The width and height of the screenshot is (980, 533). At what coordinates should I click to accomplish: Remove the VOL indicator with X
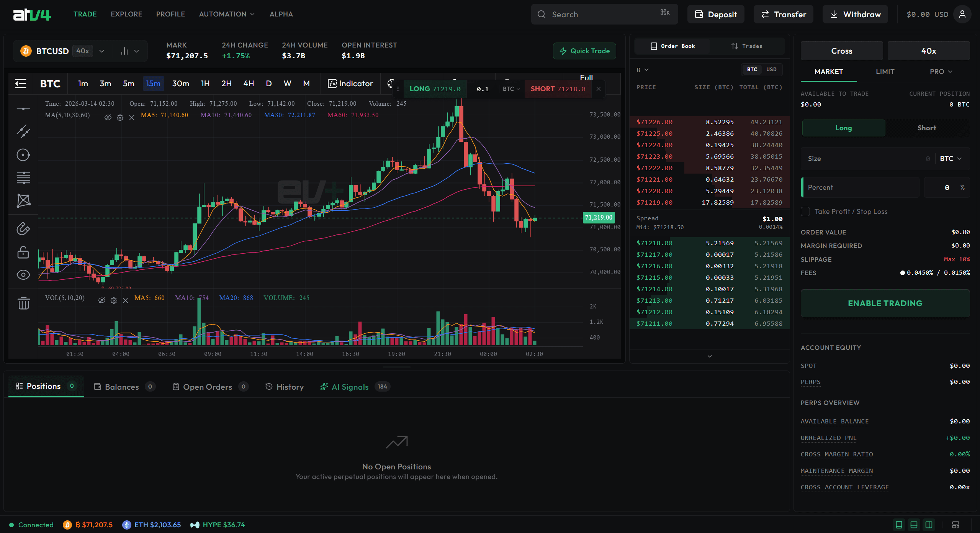(125, 300)
